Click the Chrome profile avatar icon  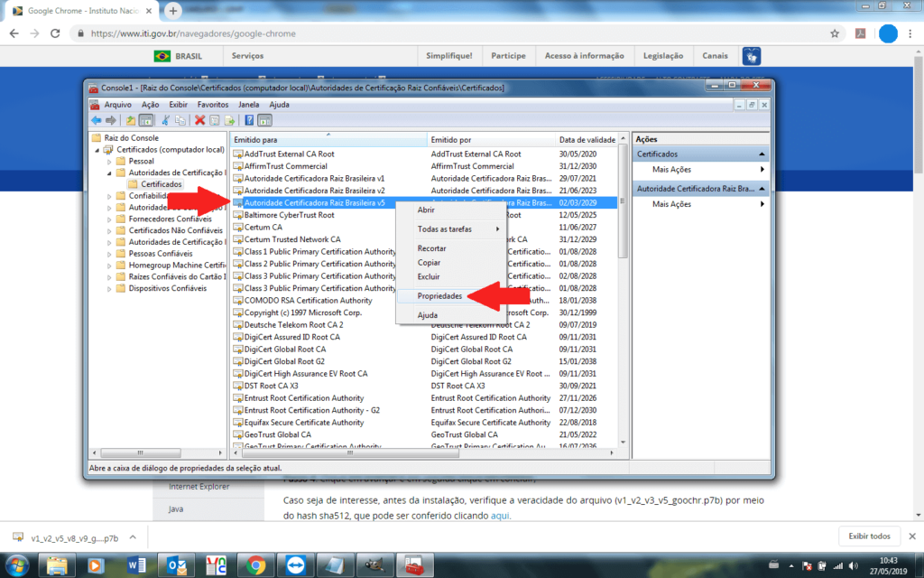pyautogui.click(x=888, y=33)
